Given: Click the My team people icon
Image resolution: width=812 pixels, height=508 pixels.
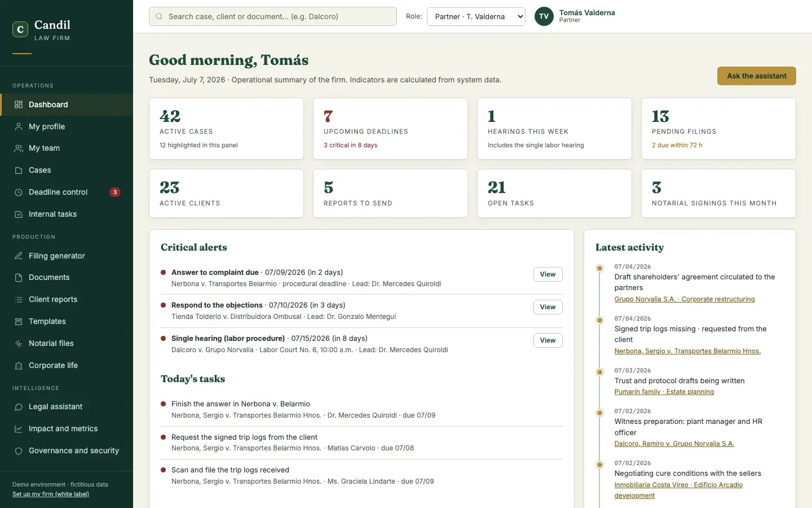Looking at the screenshot, I should coord(19,148).
